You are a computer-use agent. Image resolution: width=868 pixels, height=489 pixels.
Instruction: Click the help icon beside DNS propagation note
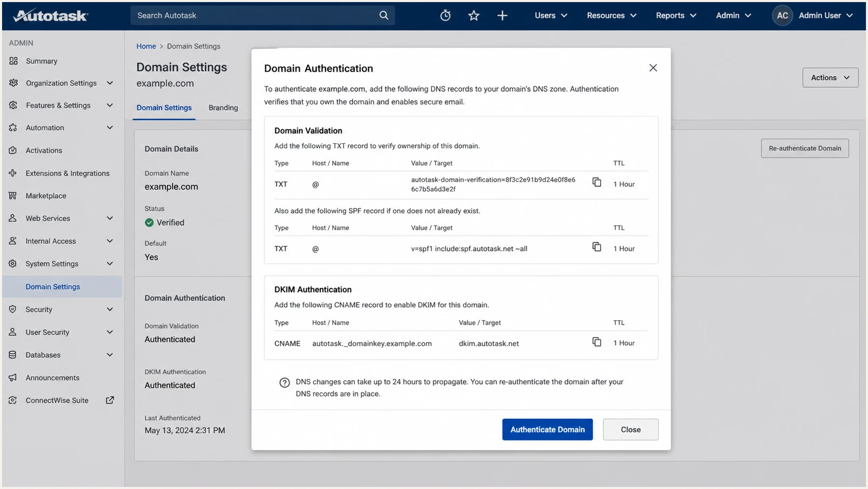click(x=284, y=383)
